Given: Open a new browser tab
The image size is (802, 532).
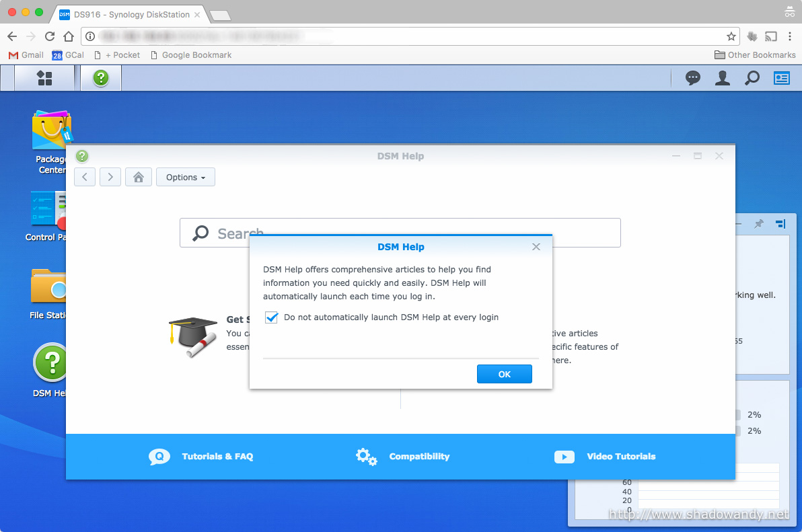Looking at the screenshot, I should click(x=221, y=15).
